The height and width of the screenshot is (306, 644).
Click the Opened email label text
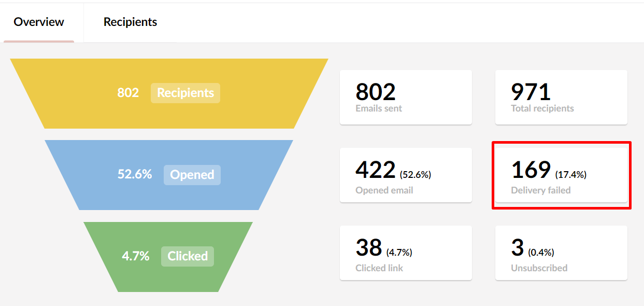(x=384, y=190)
